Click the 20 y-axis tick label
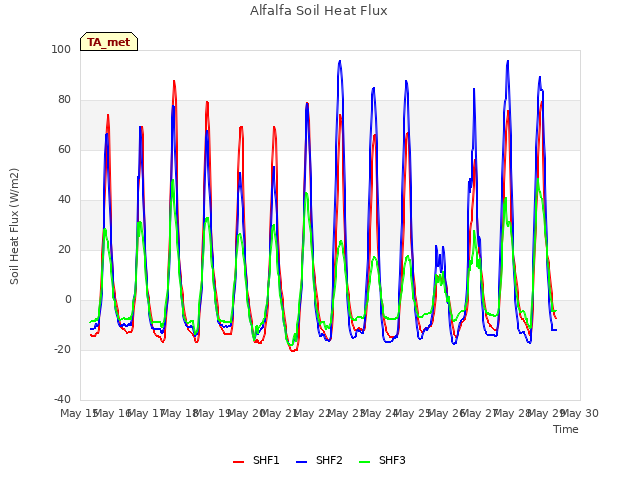 point(64,249)
